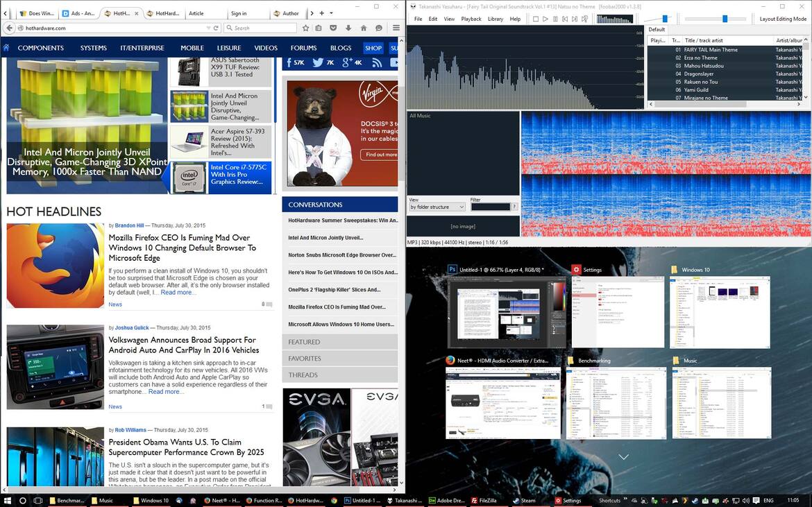Pause the track in foobar2000
The image size is (812, 507).
pos(555,19)
